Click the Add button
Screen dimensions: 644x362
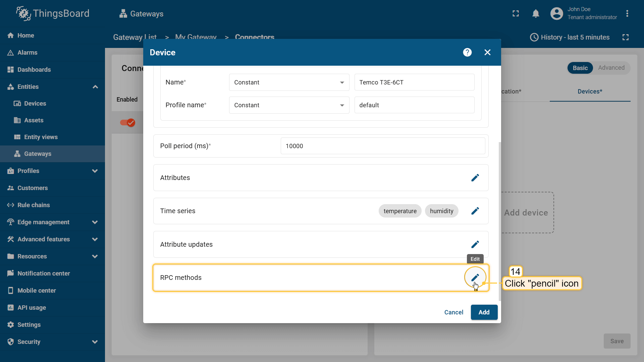click(x=484, y=312)
